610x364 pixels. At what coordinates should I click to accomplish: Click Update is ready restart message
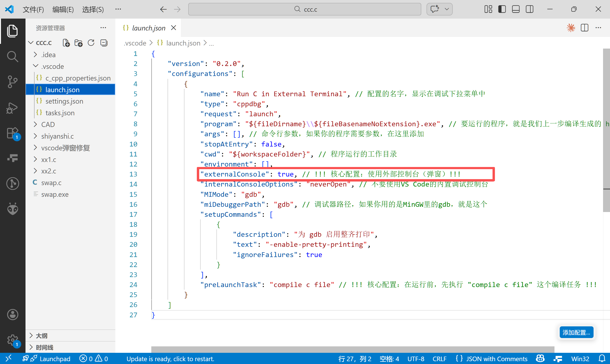coord(170,359)
